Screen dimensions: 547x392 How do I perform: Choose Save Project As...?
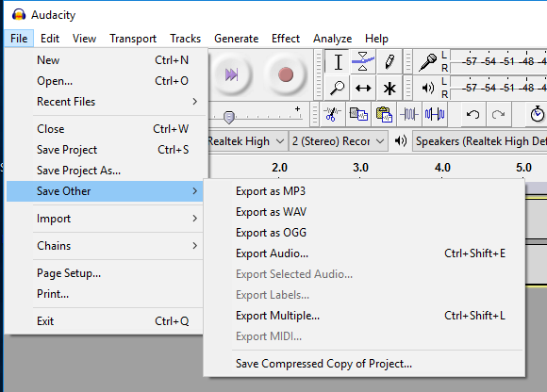tap(105, 171)
